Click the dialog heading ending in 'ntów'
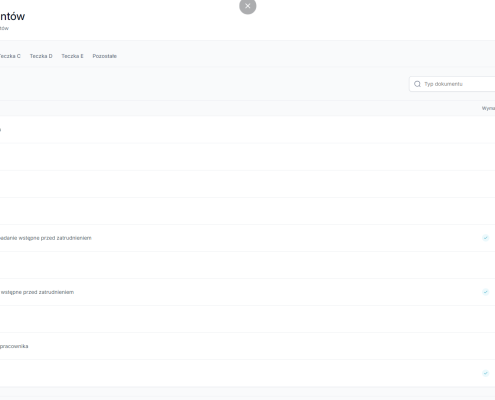Screen dimensions: 495x400 12,16
